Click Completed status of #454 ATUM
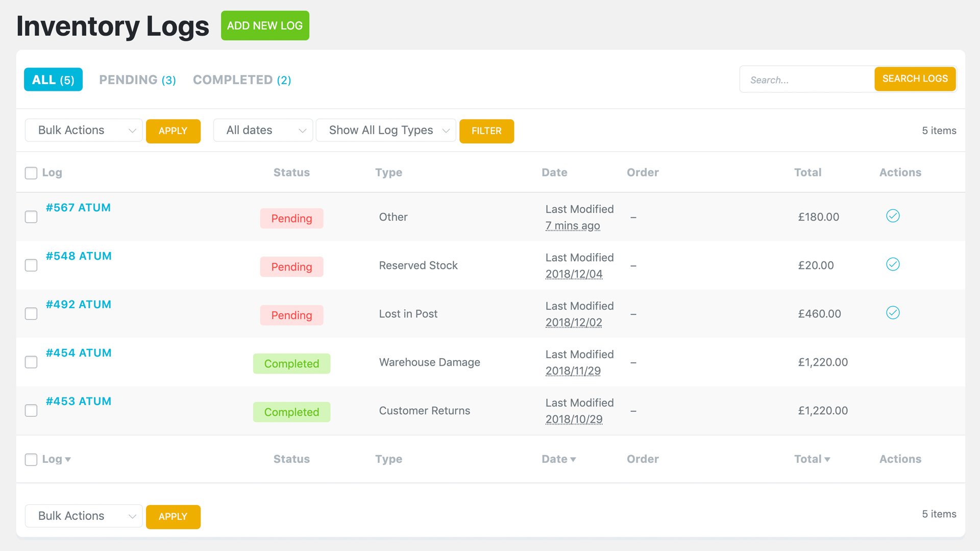Screen dimensions: 980x551 point(291,364)
